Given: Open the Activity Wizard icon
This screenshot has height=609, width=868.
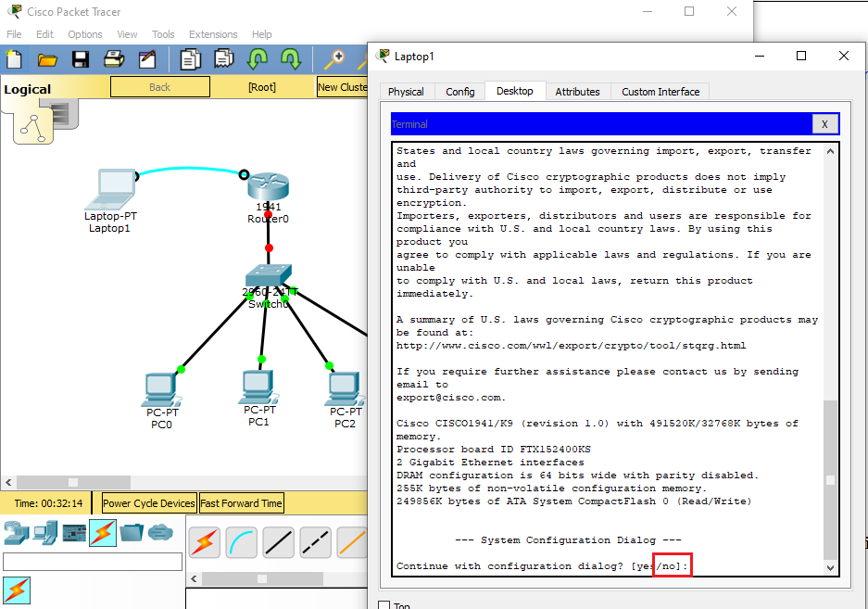Looking at the screenshot, I should click(147, 59).
